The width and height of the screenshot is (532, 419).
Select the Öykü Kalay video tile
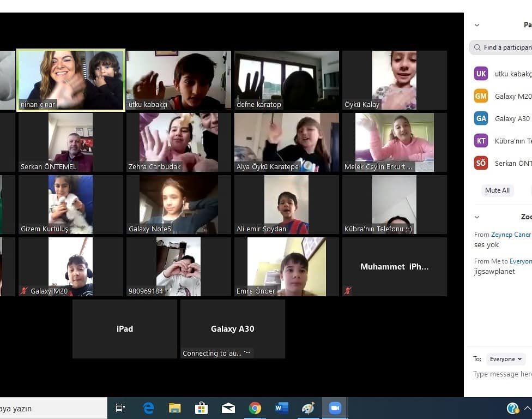coord(395,80)
